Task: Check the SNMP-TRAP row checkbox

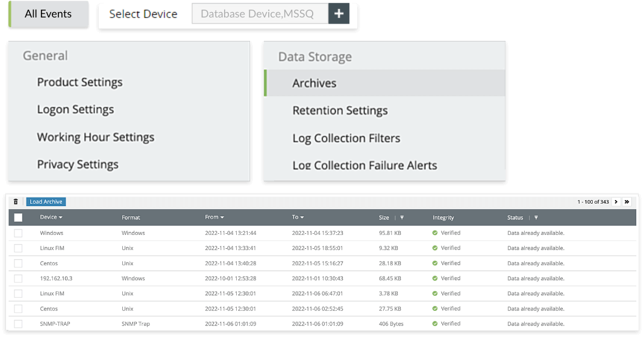Action: pos(18,324)
